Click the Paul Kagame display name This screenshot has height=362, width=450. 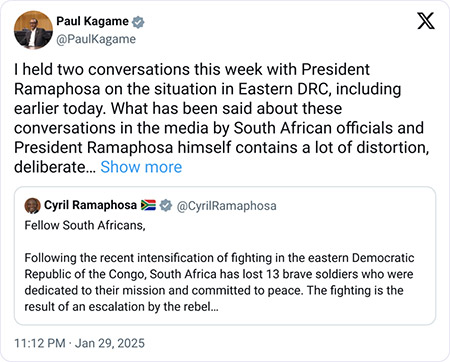[x=92, y=21]
